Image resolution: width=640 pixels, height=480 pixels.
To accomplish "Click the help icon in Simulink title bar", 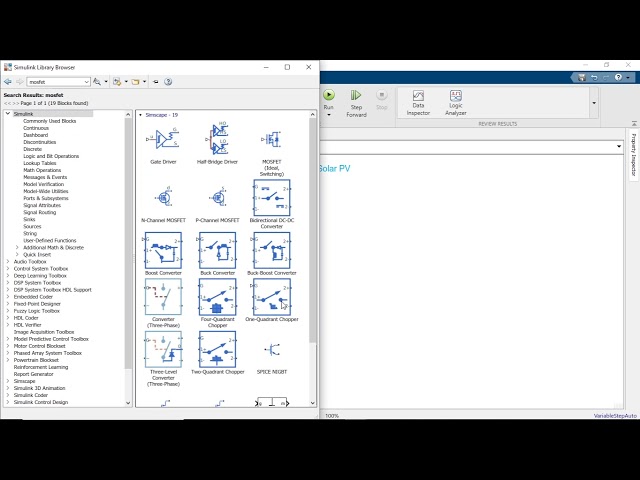I will (x=618, y=77).
